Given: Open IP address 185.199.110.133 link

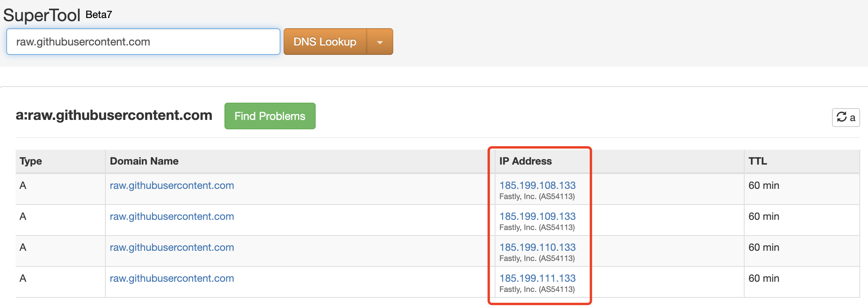Looking at the screenshot, I should [x=537, y=247].
